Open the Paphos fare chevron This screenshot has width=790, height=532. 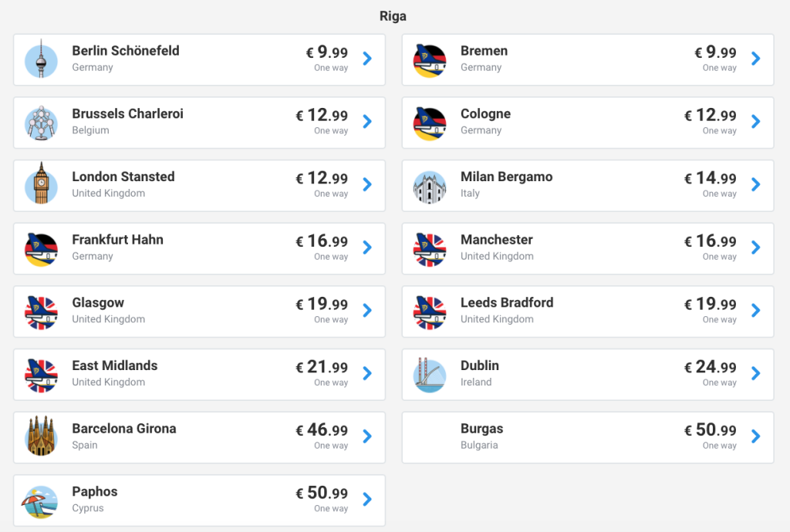[x=367, y=500]
